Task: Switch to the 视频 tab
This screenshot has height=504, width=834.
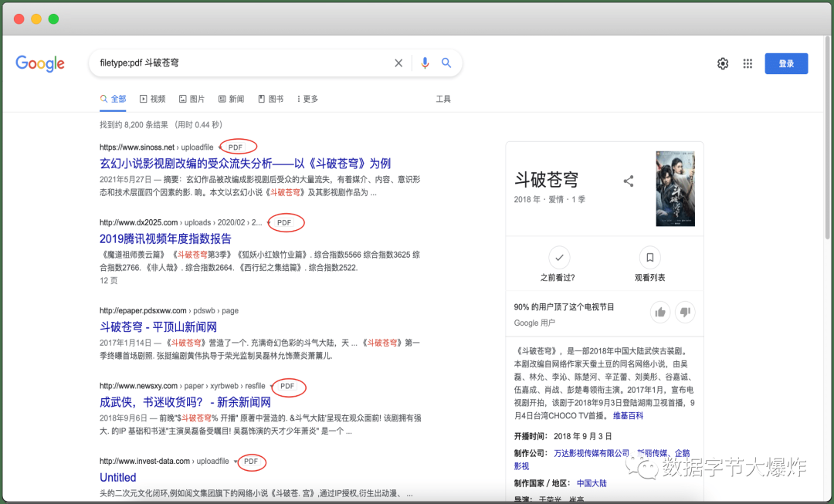Action: point(153,99)
